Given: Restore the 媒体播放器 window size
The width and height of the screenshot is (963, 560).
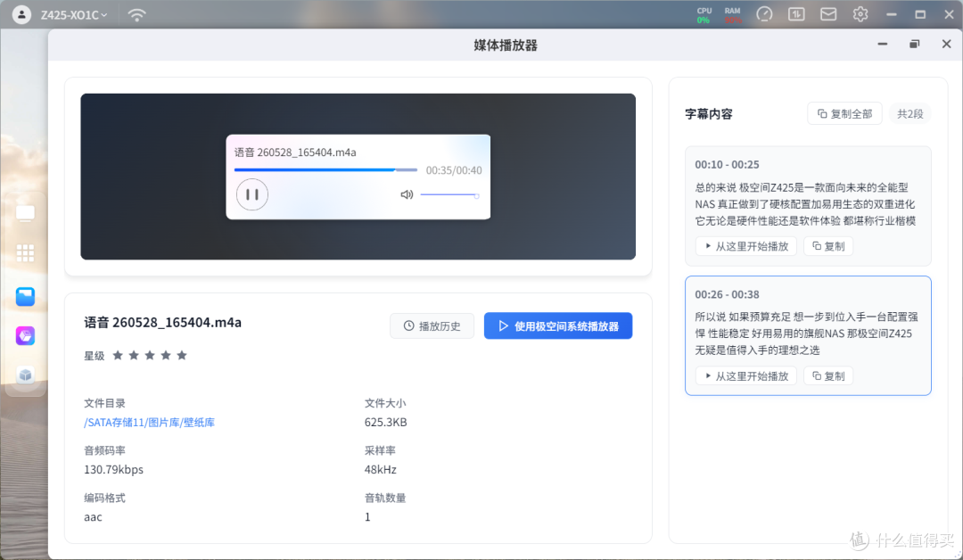Looking at the screenshot, I should point(915,45).
